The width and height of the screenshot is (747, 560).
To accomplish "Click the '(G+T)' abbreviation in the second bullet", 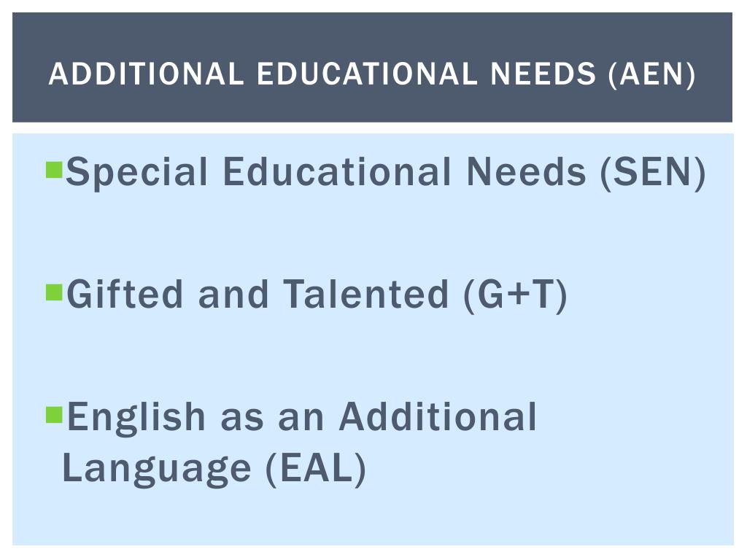I will (515, 295).
